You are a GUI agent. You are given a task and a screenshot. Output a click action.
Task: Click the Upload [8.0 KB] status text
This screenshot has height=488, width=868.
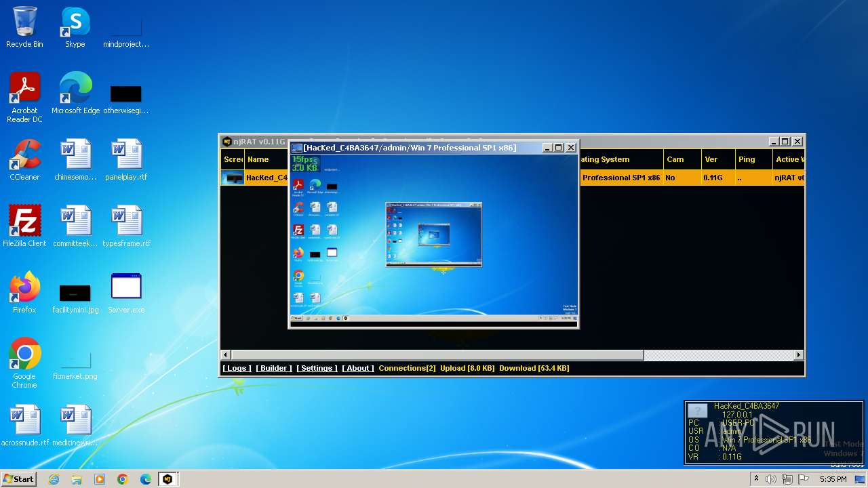[x=467, y=368]
